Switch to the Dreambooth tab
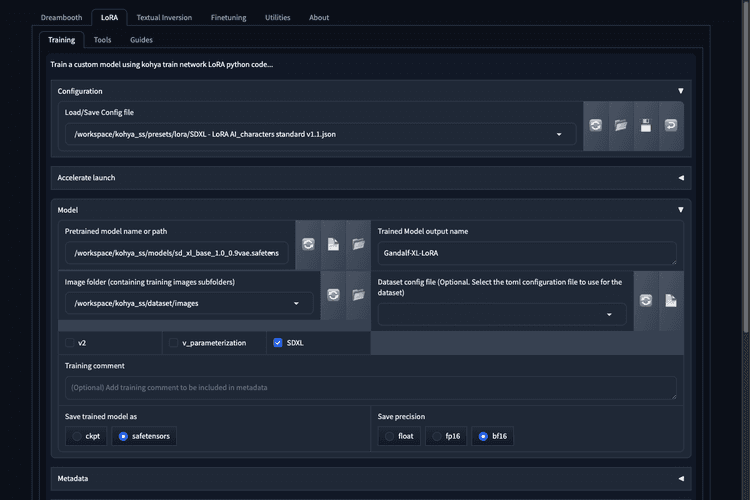Viewport: 750px width, 500px height. [61, 17]
